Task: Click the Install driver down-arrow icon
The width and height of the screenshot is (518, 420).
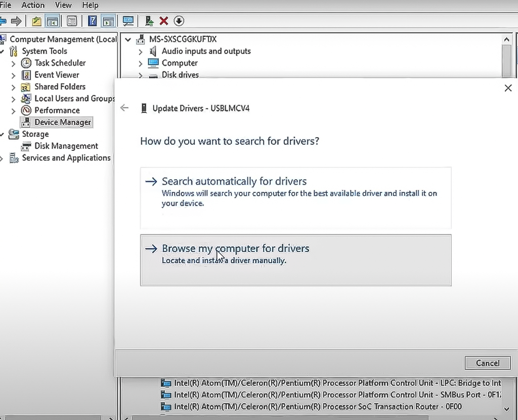Action: 179,21
